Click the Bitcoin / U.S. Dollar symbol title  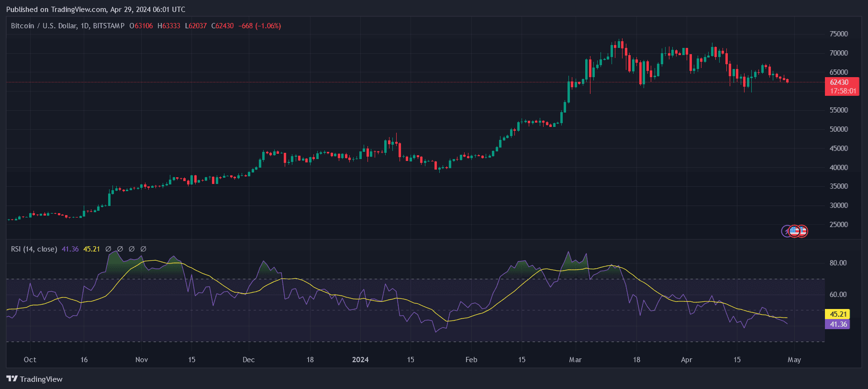(67, 26)
